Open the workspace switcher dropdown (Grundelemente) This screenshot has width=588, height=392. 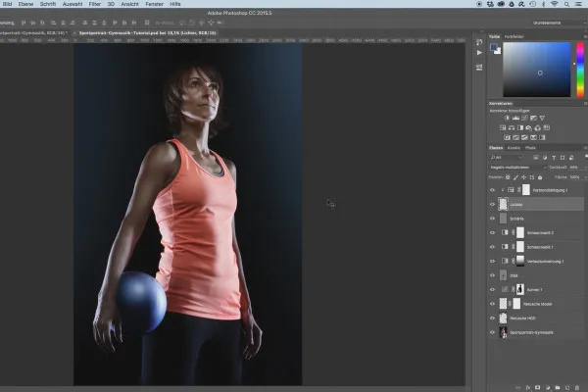click(559, 23)
